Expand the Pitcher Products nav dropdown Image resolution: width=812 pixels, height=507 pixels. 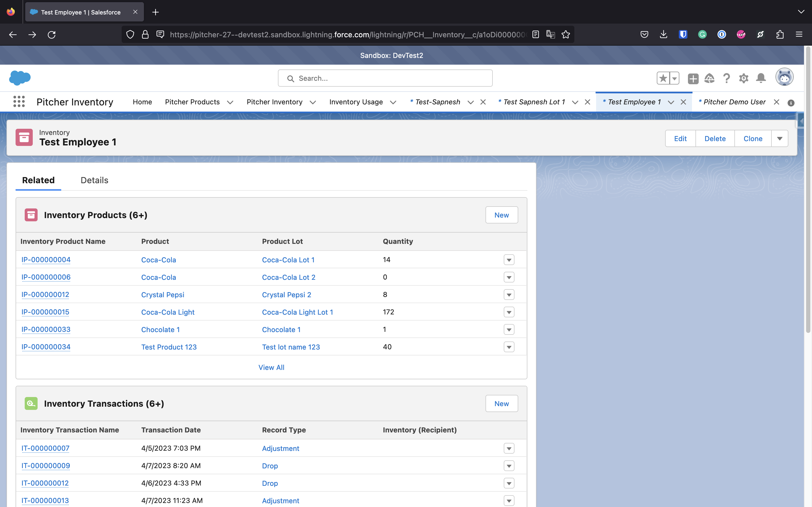coord(230,102)
